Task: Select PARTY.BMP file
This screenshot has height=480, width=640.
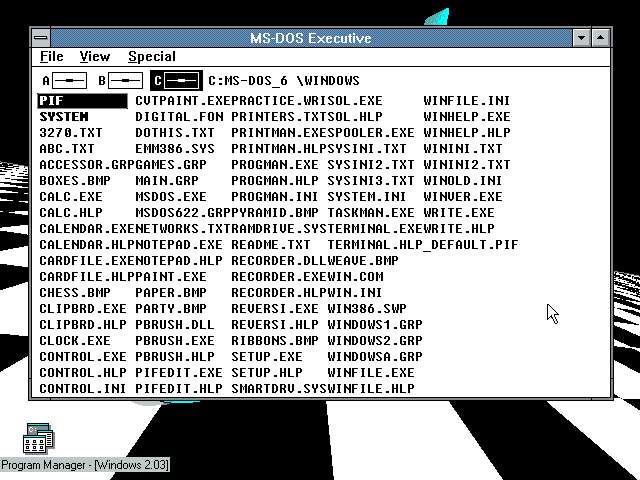Action: 171,309
